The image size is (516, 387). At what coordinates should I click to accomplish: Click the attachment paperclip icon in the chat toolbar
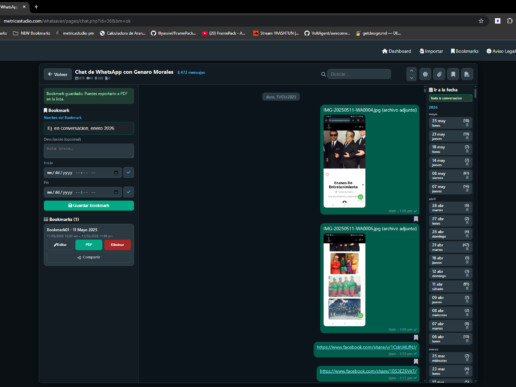click(439, 74)
